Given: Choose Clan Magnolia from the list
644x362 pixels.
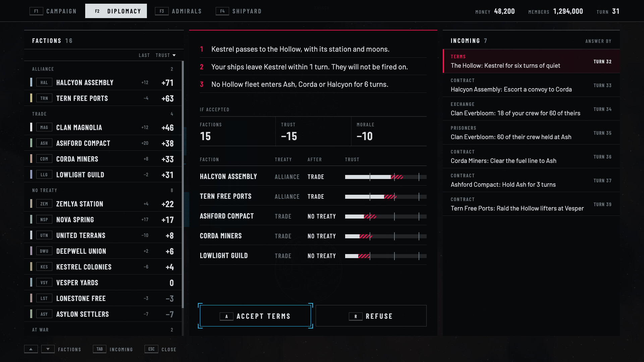Looking at the screenshot, I should click(103, 127).
